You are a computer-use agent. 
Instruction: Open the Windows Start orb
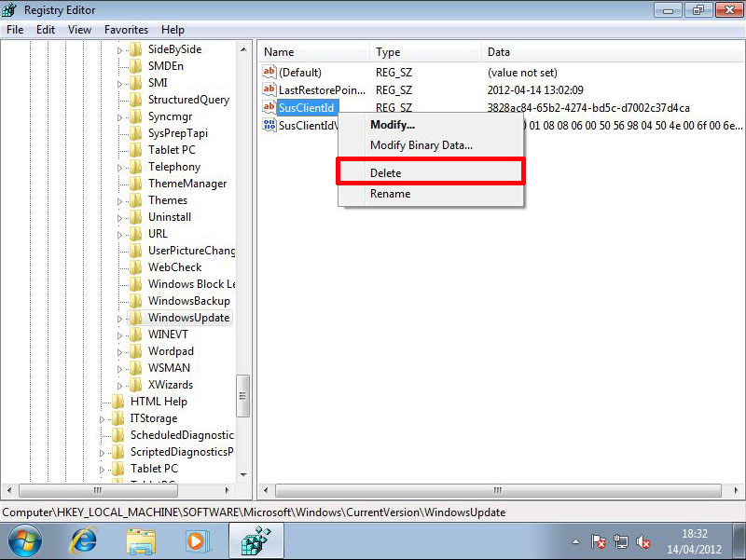click(x=25, y=541)
